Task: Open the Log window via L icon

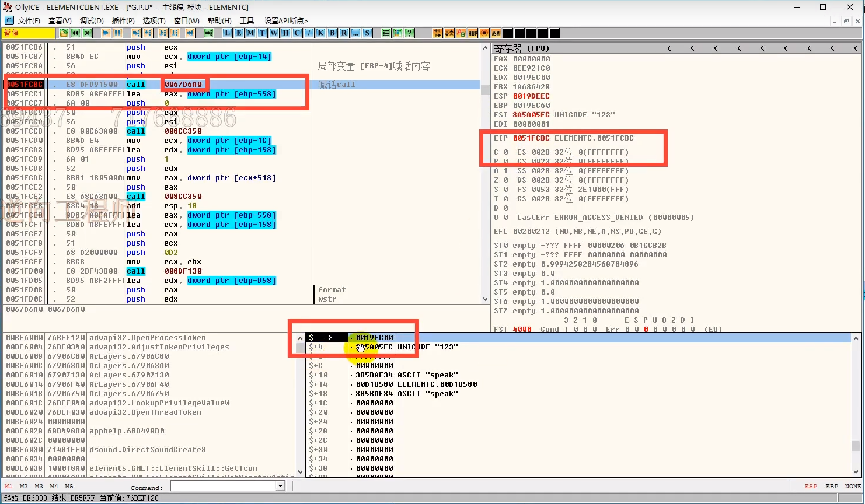Action: click(x=227, y=33)
